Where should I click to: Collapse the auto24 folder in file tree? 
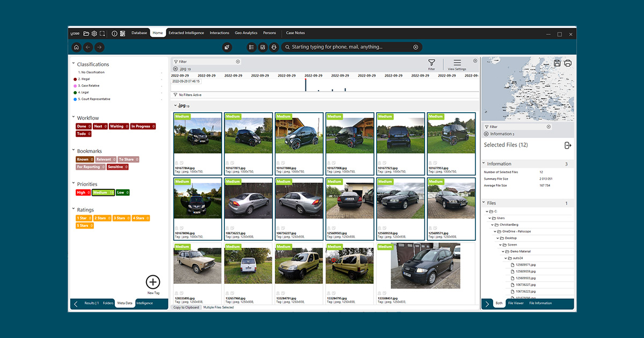[506, 258]
